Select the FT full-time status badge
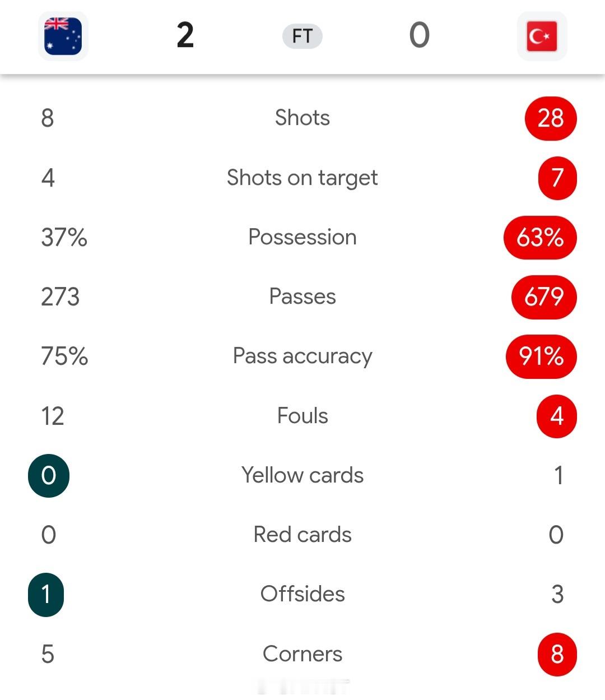The height and width of the screenshot is (700, 605). pyautogui.click(x=302, y=36)
